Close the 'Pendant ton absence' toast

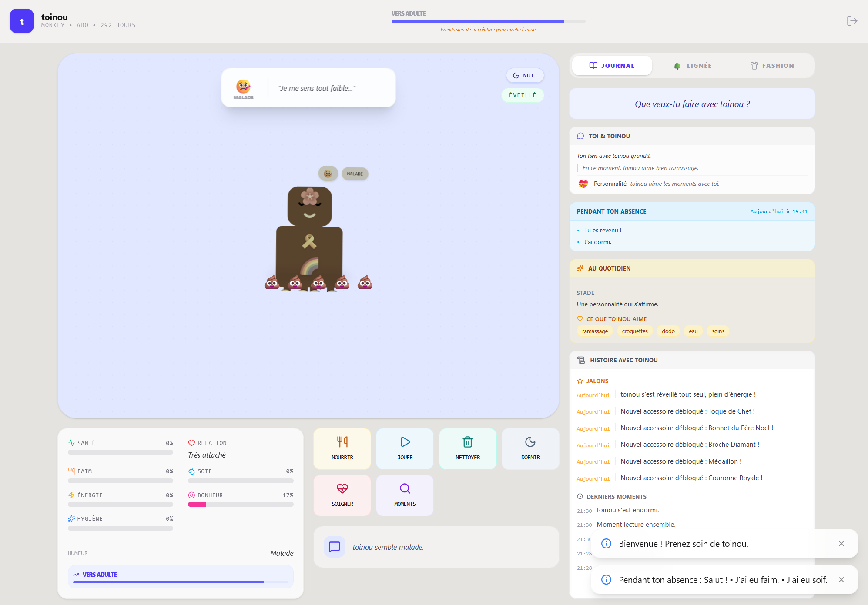(841, 580)
